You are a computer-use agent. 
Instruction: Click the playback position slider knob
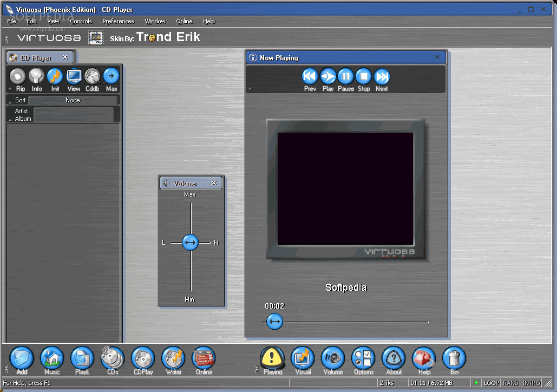click(x=274, y=322)
